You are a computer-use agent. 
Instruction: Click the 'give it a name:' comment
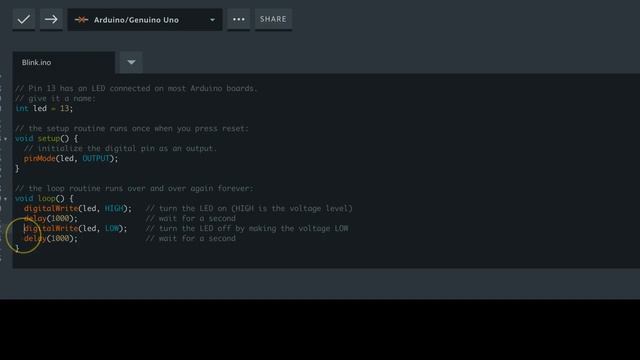point(55,99)
